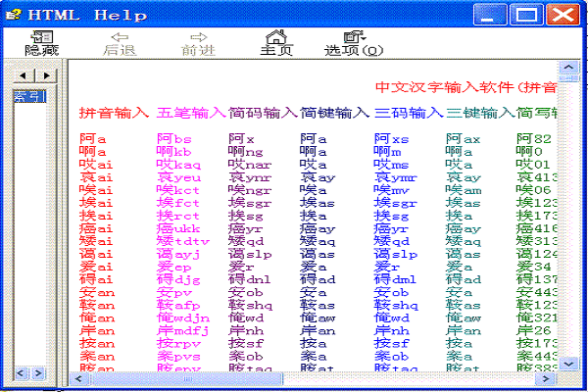588x392 pixels.
Task: Click entry 案an in red 拼音 column
Action: [x=97, y=356]
